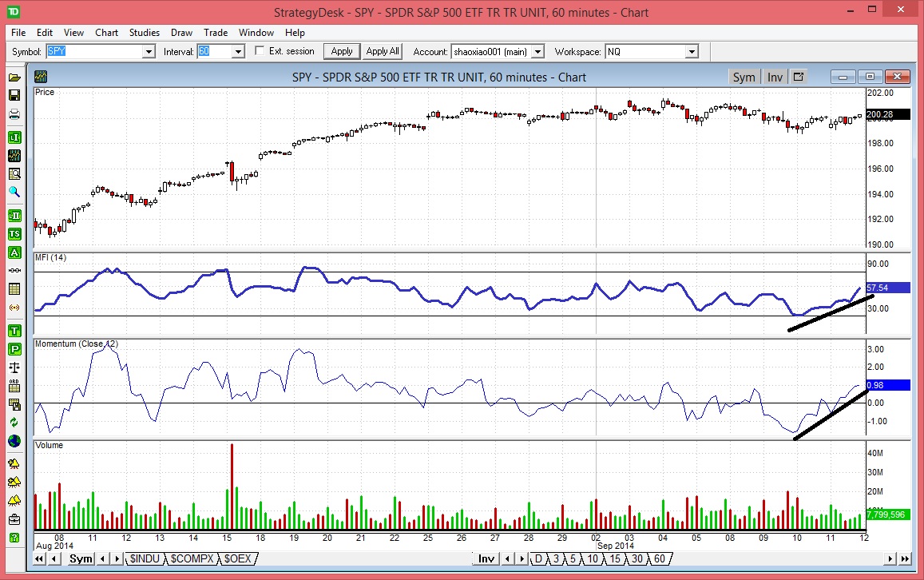The width and height of the screenshot is (924, 580).
Task: Open the Chart menu
Action: point(107,33)
